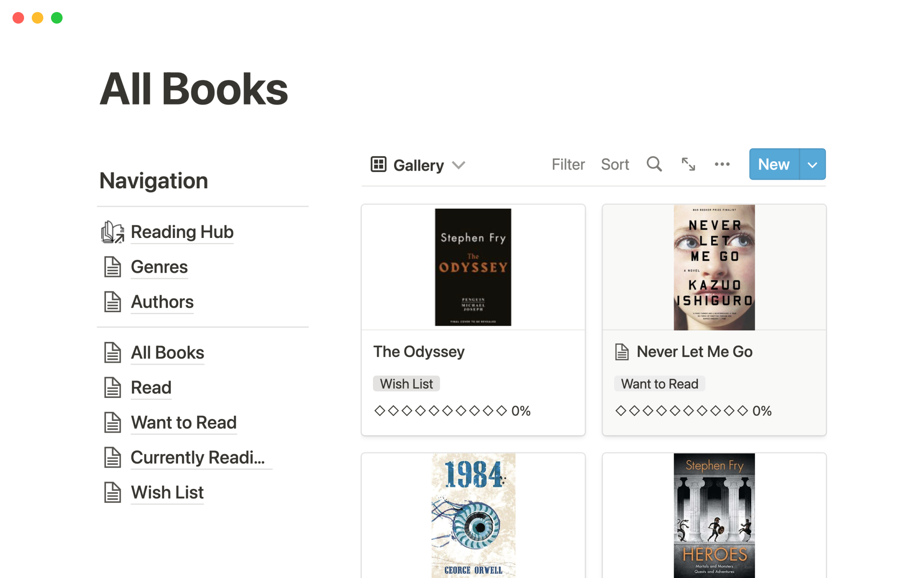Click the Sort option
The image size is (924, 578).
point(615,165)
